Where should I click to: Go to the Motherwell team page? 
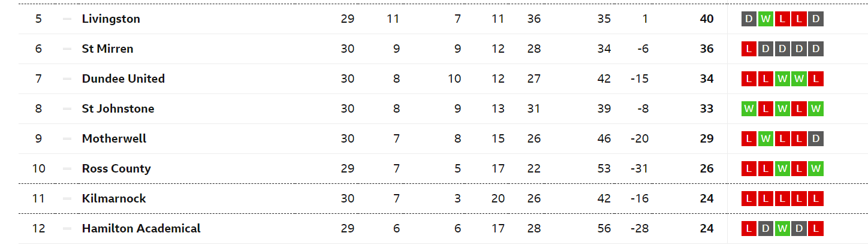pyautogui.click(x=114, y=138)
